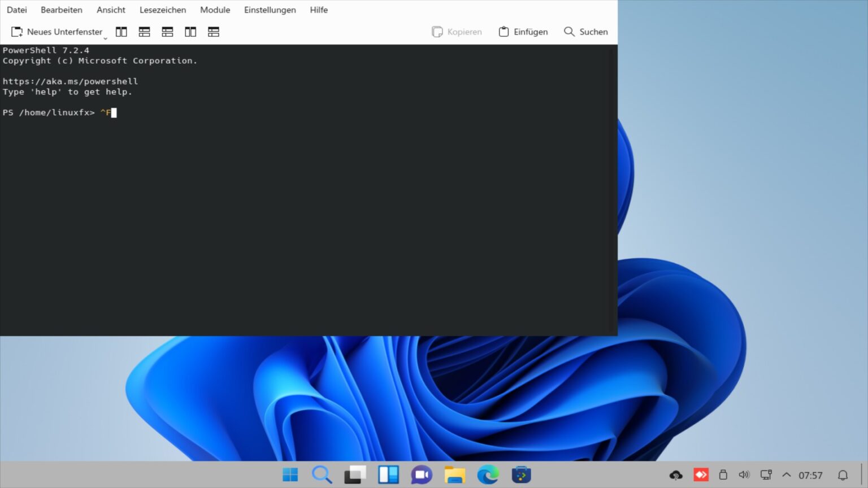
Task: Open the Ansicht menu
Action: click(x=111, y=10)
